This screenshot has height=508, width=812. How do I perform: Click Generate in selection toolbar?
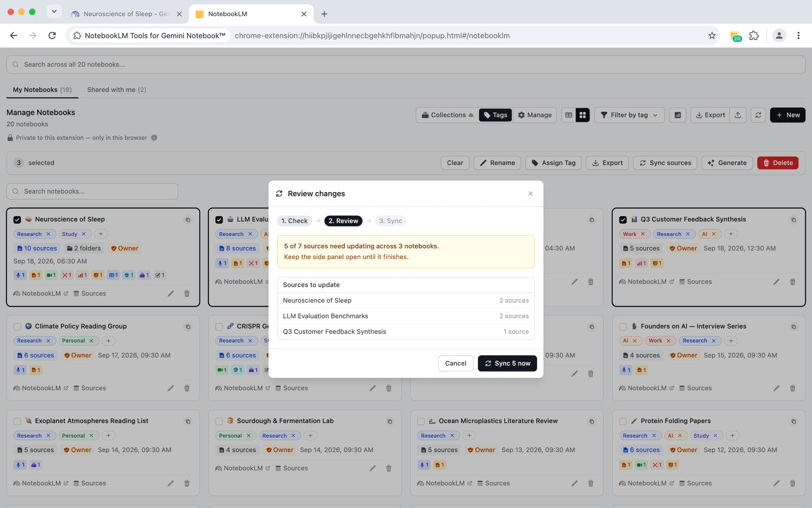pos(727,163)
